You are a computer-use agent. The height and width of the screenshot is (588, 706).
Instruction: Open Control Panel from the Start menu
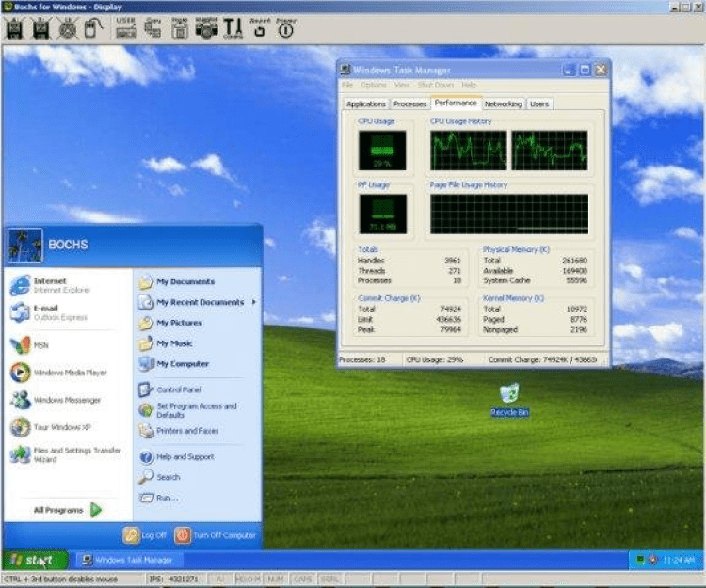pyautogui.click(x=178, y=389)
